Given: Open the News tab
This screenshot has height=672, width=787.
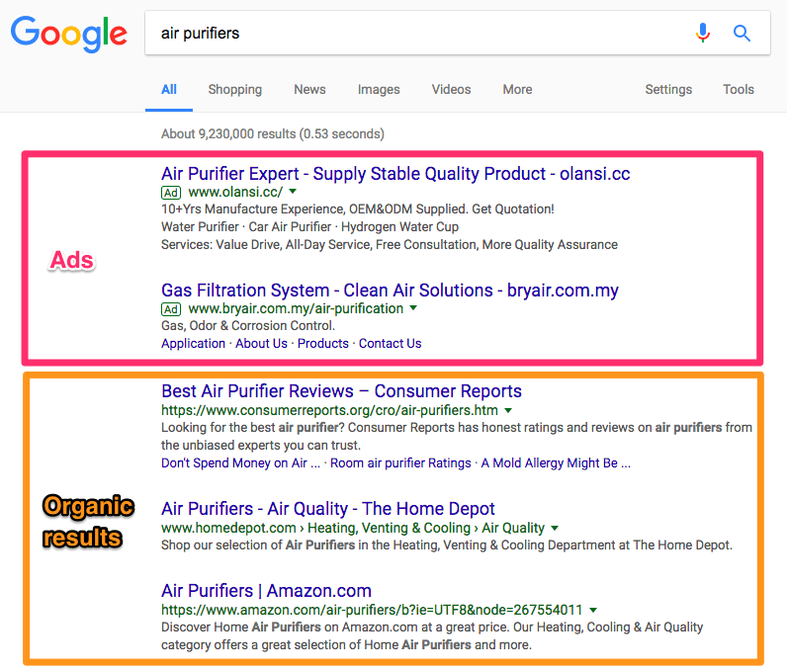Looking at the screenshot, I should tap(309, 89).
